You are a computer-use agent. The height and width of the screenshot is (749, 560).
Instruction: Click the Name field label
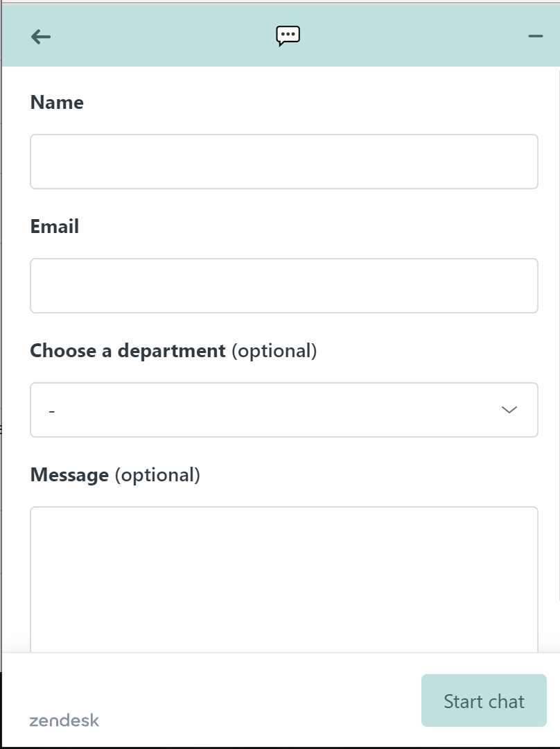pyautogui.click(x=57, y=102)
